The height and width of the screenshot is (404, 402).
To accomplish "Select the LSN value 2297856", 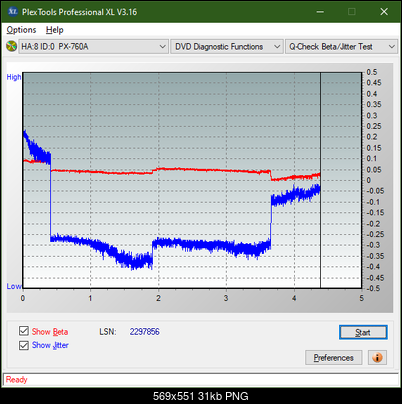I will pyautogui.click(x=145, y=332).
